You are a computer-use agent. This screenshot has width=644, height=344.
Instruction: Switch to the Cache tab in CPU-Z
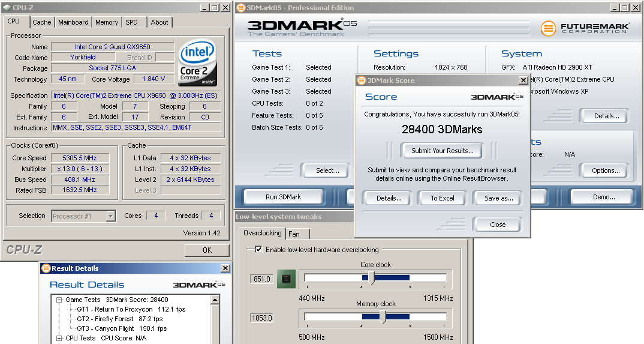[42, 22]
